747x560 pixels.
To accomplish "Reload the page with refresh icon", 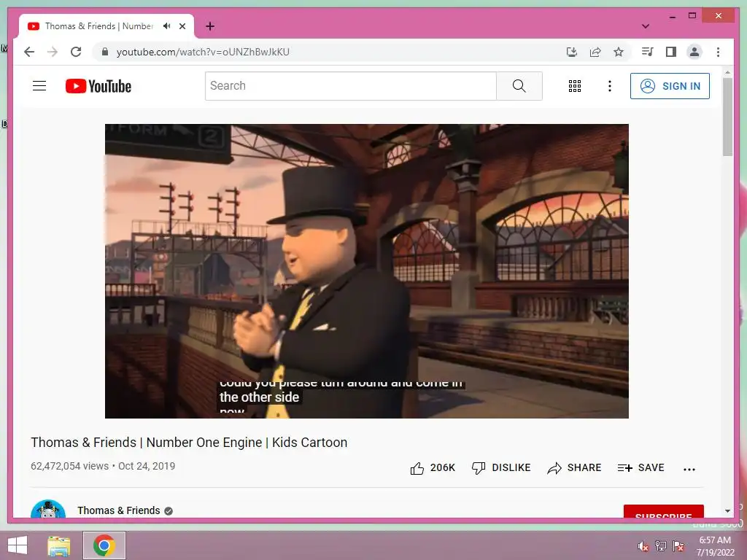I will click(x=76, y=52).
